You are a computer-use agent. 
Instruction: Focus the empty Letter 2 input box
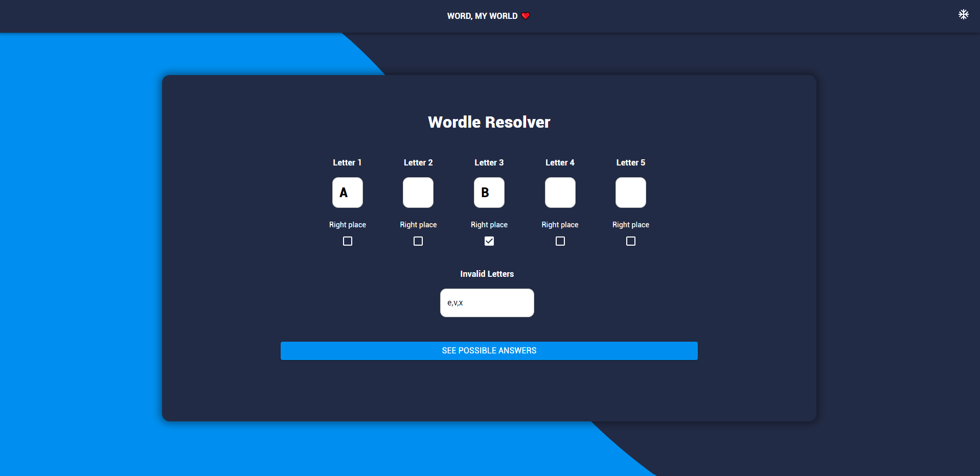(418, 193)
